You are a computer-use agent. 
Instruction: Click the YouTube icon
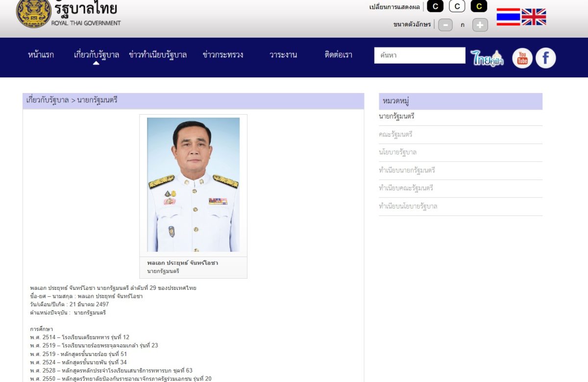click(x=522, y=58)
